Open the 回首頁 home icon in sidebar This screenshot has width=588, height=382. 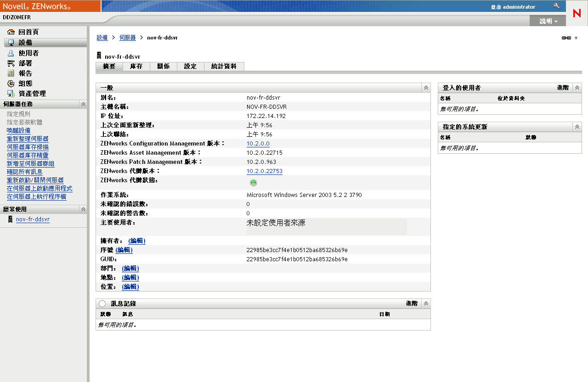click(x=11, y=32)
